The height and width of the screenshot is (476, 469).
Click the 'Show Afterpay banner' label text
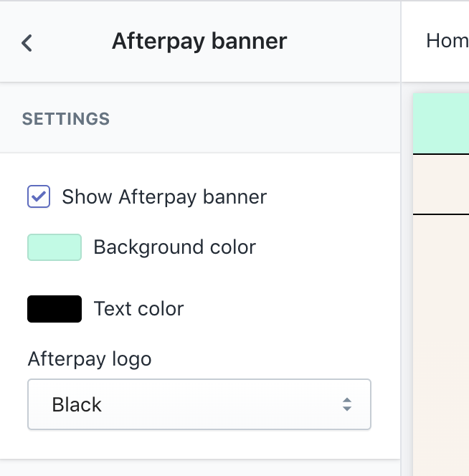(164, 197)
